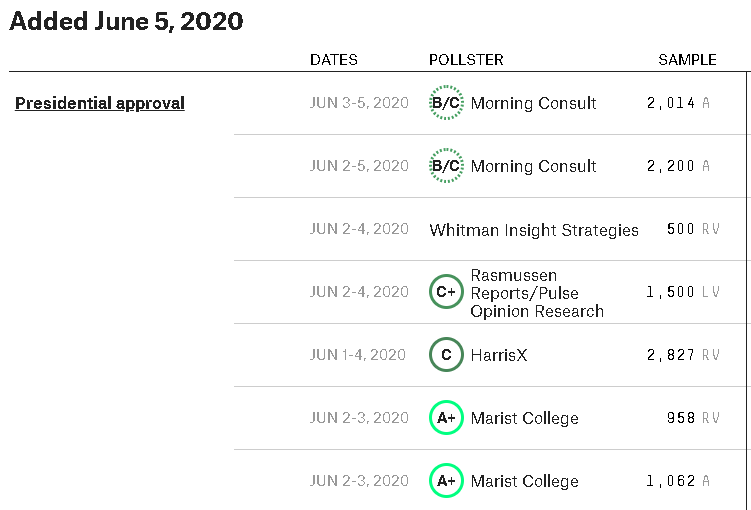The image size is (751, 510).
Task: Click the C+ grade badge beside Rasmussen Reports
Action: [x=446, y=292]
